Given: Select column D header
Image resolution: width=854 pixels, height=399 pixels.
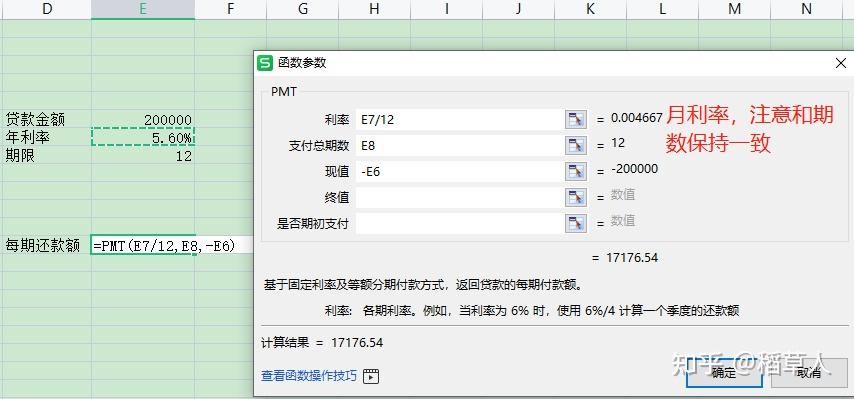Looking at the screenshot, I should coord(46,9).
